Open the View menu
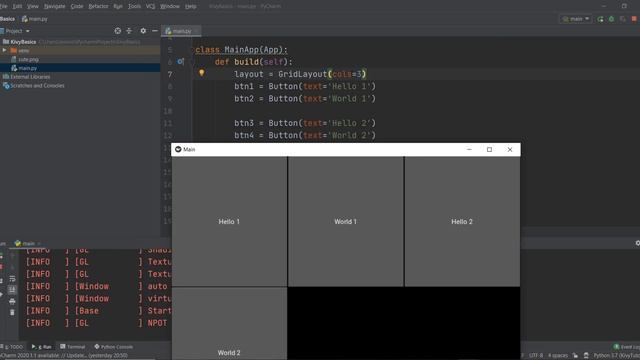 [33, 6]
